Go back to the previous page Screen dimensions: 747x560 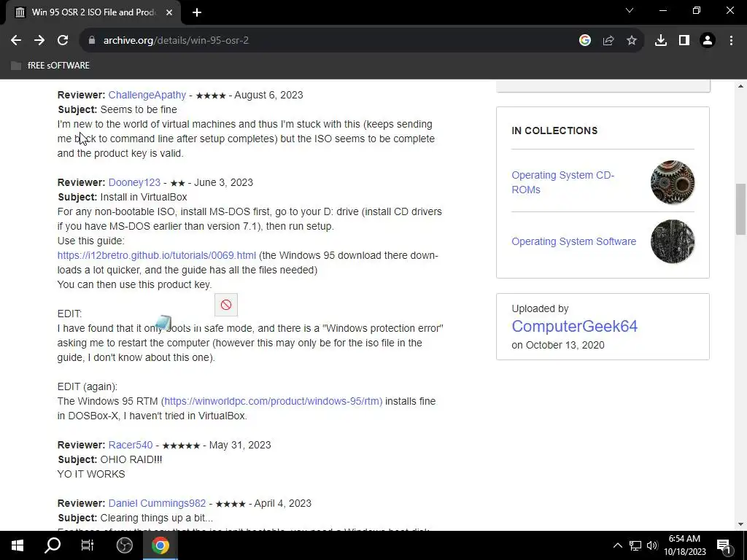pos(16,41)
